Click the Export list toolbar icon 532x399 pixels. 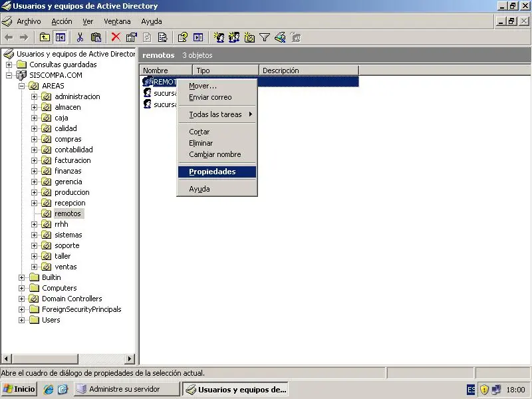coord(162,37)
